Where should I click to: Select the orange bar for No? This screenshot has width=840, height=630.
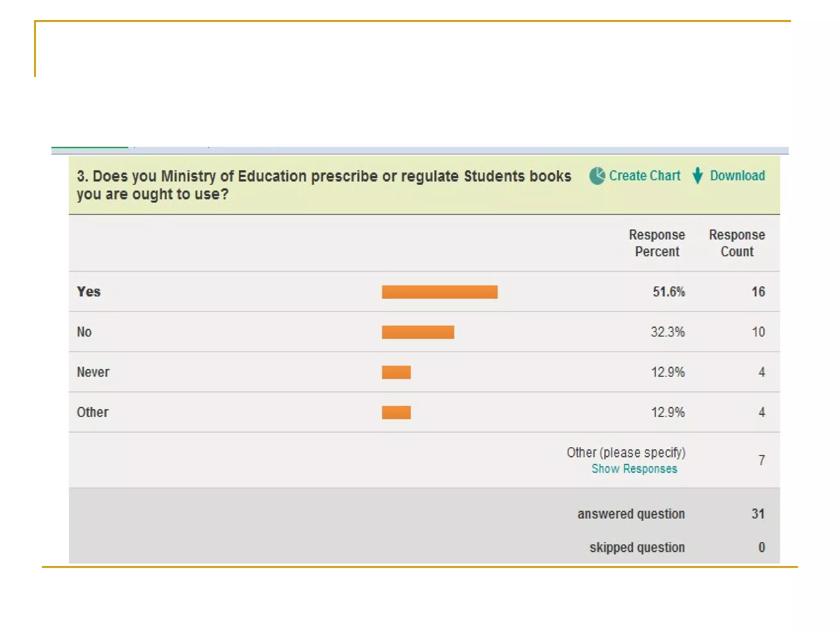[418, 332]
